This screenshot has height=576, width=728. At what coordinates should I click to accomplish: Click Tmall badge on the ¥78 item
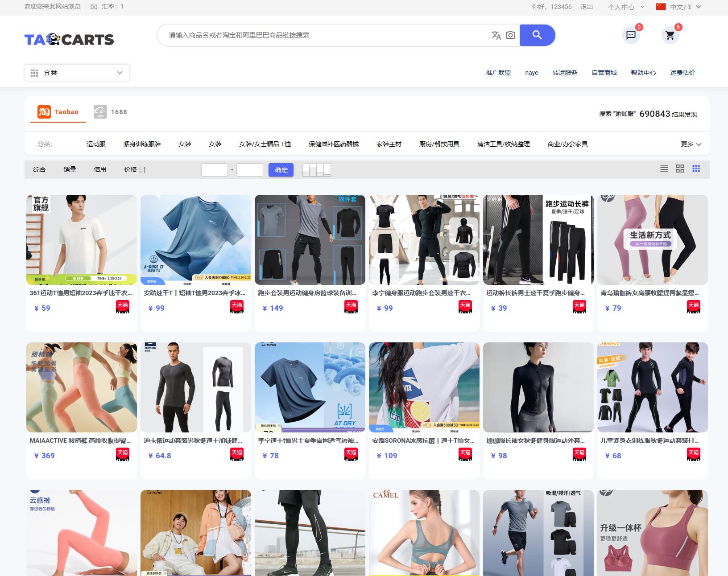351,455
